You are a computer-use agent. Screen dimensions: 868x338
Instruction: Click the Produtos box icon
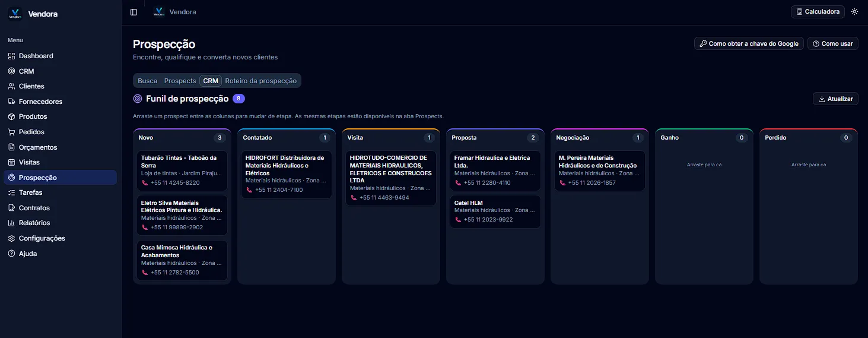(x=12, y=116)
